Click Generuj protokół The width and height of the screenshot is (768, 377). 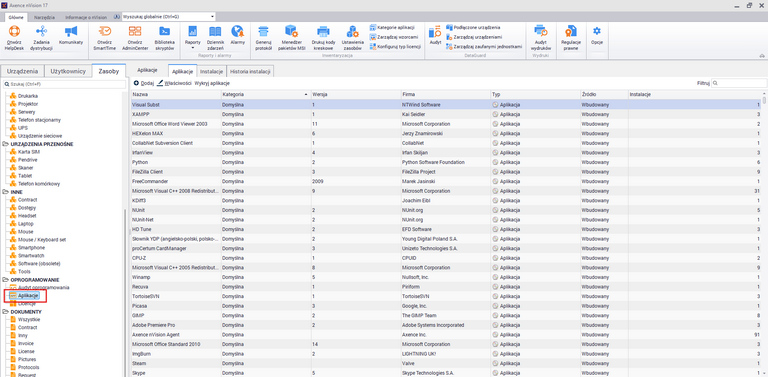click(x=264, y=38)
